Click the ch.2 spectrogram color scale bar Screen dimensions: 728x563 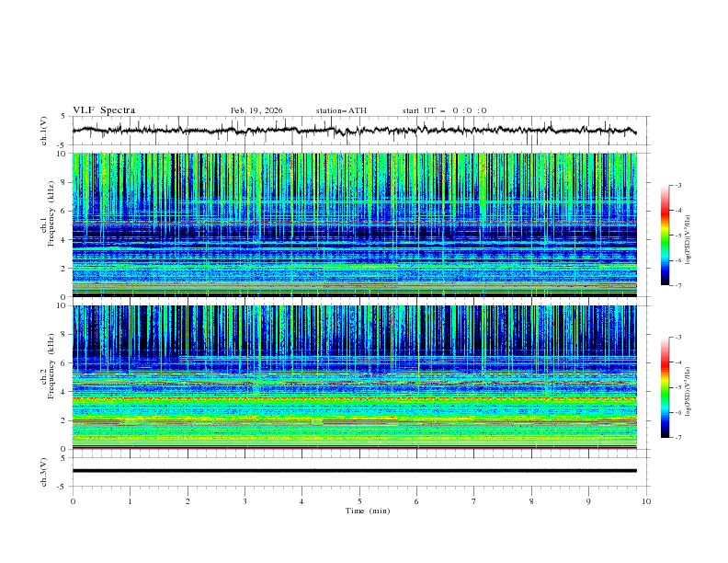click(x=665, y=387)
